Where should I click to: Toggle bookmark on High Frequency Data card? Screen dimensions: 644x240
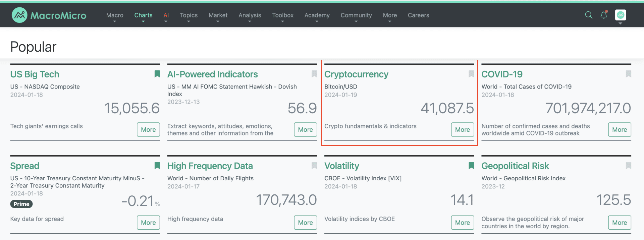pyautogui.click(x=314, y=166)
